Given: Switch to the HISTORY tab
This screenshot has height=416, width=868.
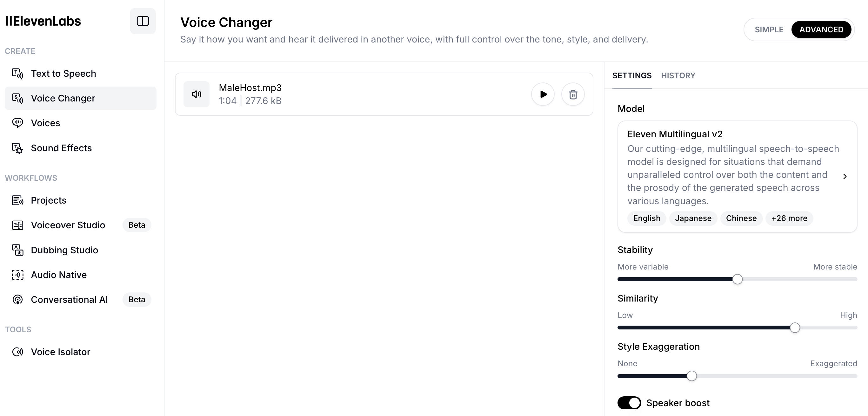Looking at the screenshot, I should tap(678, 75).
